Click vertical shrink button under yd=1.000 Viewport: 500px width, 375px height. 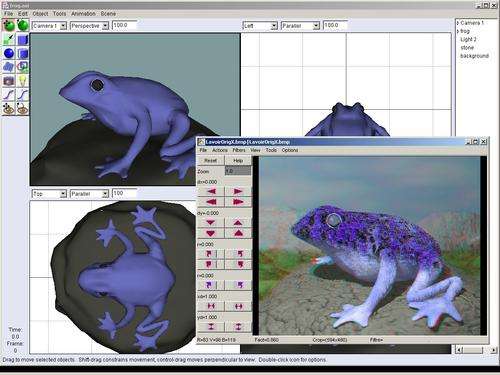(x=211, y=327)
